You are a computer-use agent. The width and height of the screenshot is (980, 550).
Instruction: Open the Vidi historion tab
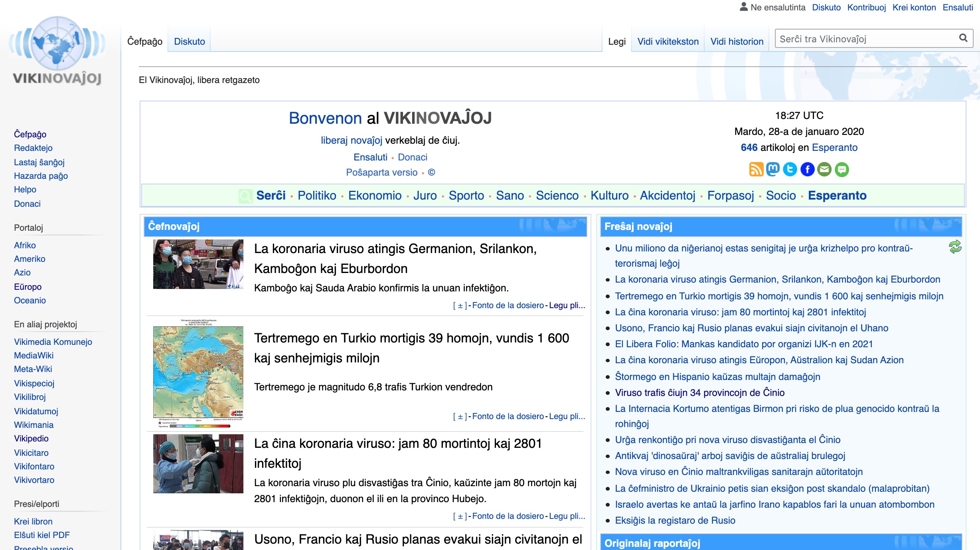737,42
